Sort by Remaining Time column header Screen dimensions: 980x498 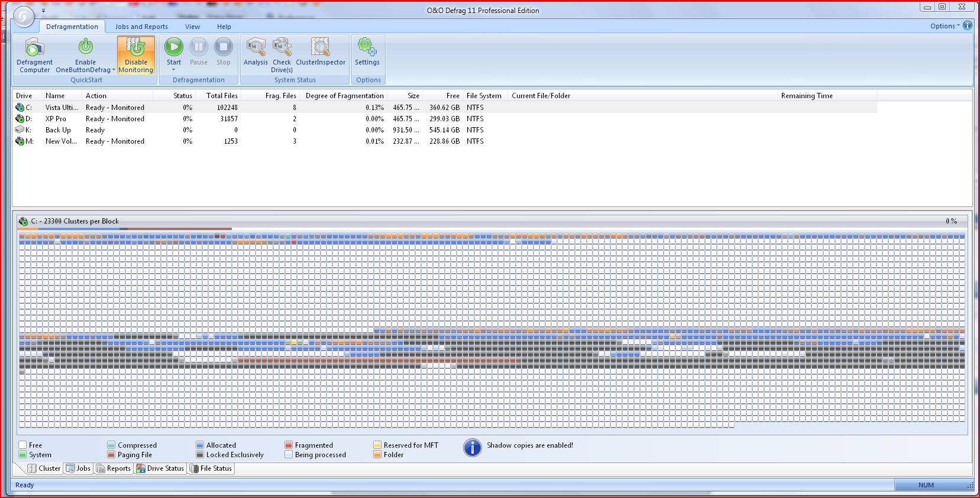(827, 96)
